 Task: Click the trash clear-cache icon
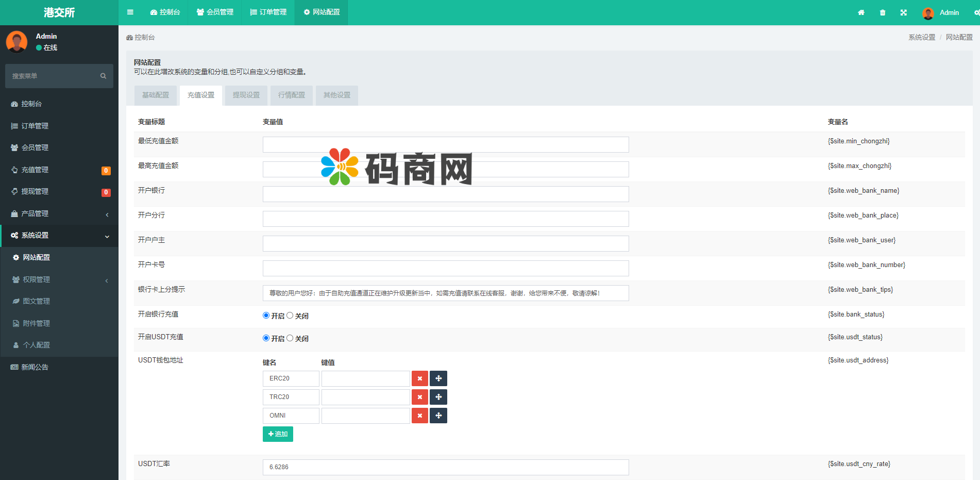[x=883, y=12]
